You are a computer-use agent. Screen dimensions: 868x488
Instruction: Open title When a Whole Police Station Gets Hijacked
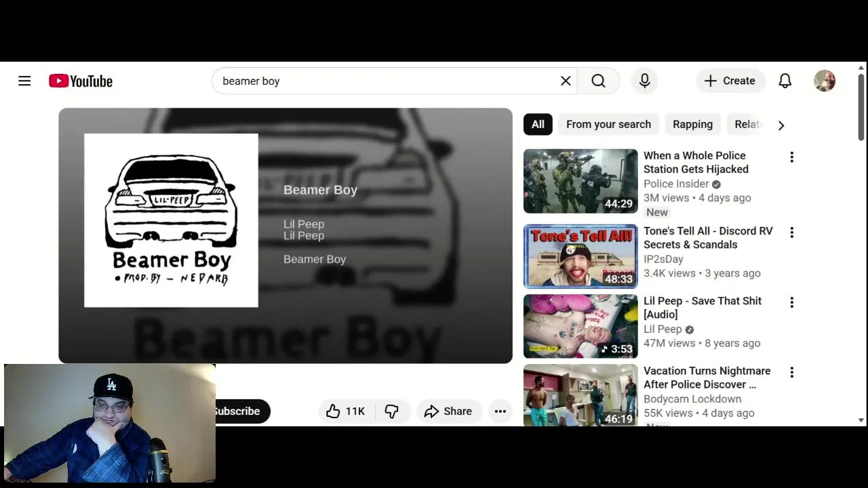pos(696,163)
